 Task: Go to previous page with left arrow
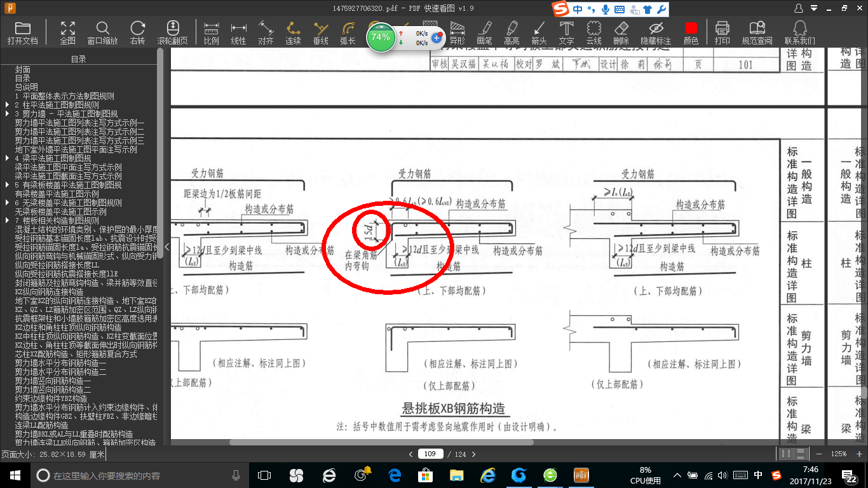(x=410, y=454)
